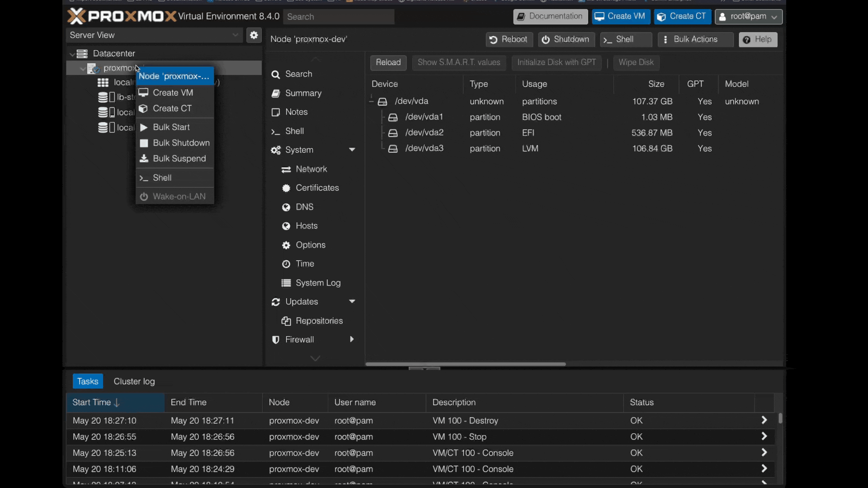Click Create VM monitor icon in context menu
868x488 pixels.
(x=143, y=93)
